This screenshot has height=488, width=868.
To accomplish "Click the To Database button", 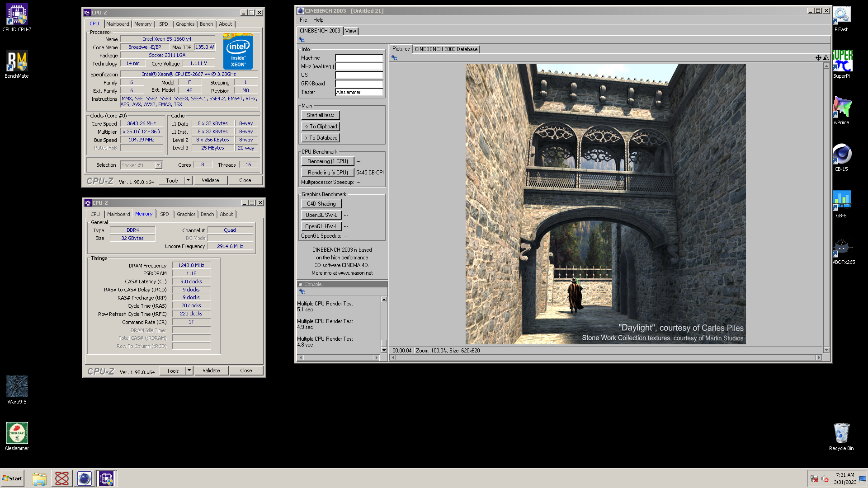I will coord(321,138).
